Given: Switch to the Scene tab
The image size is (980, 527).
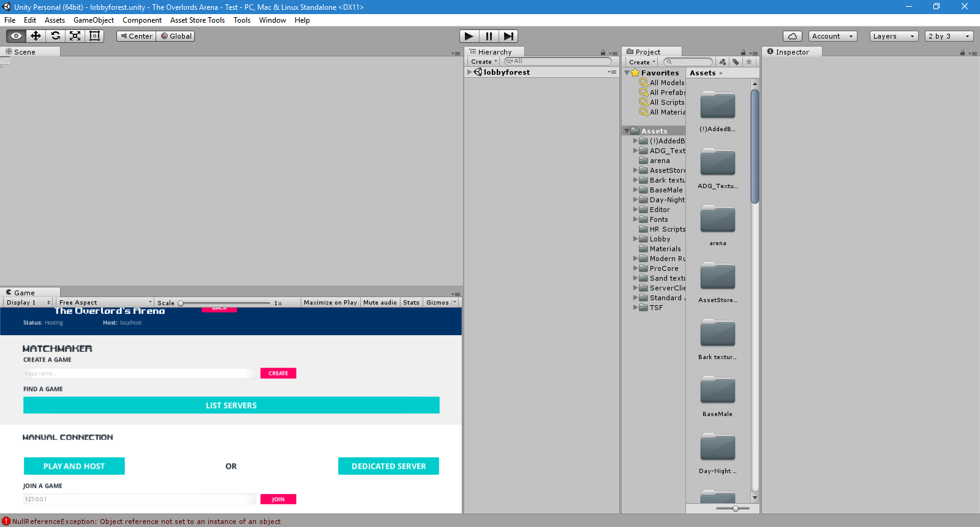Looking at the screenshot, I should tap(29, 52).
